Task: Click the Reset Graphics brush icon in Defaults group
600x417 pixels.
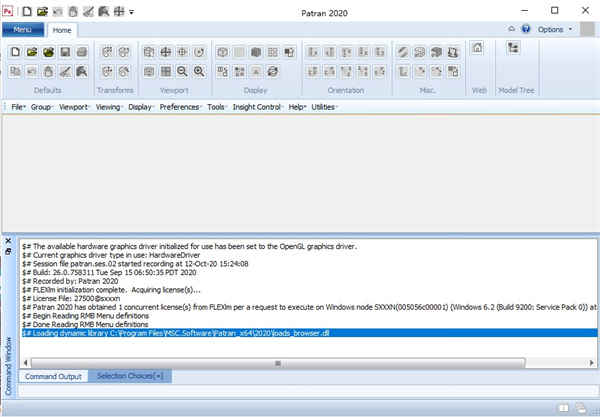Action: [x=65, y=71]
